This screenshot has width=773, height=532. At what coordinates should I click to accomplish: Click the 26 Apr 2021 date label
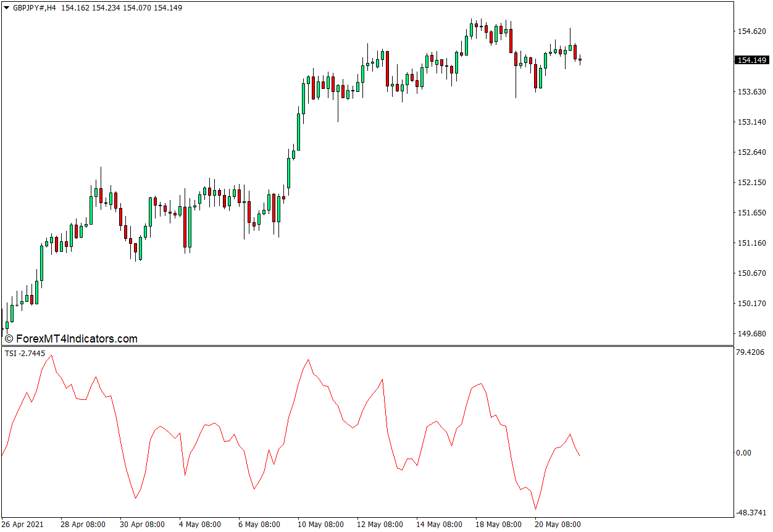click(23, 525)
